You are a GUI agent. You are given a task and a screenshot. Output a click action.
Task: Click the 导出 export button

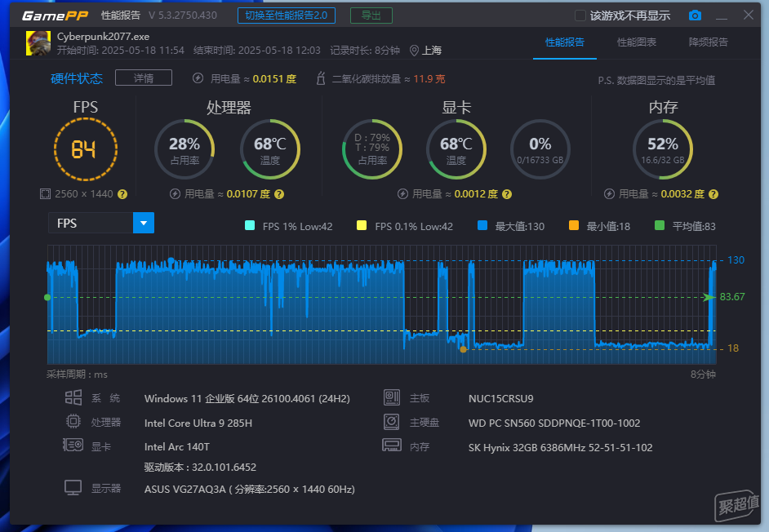(371, 16)
